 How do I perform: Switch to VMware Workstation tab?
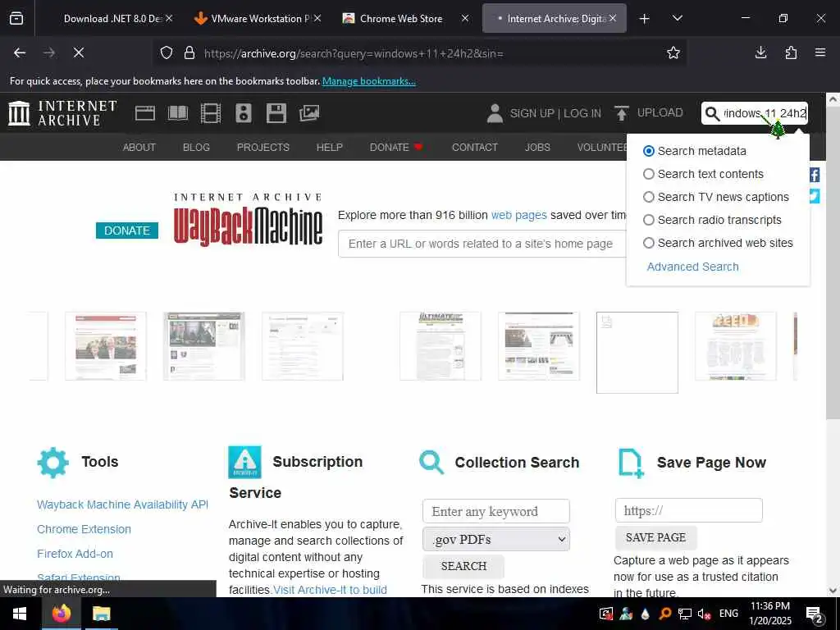click(x=256, y=18)
